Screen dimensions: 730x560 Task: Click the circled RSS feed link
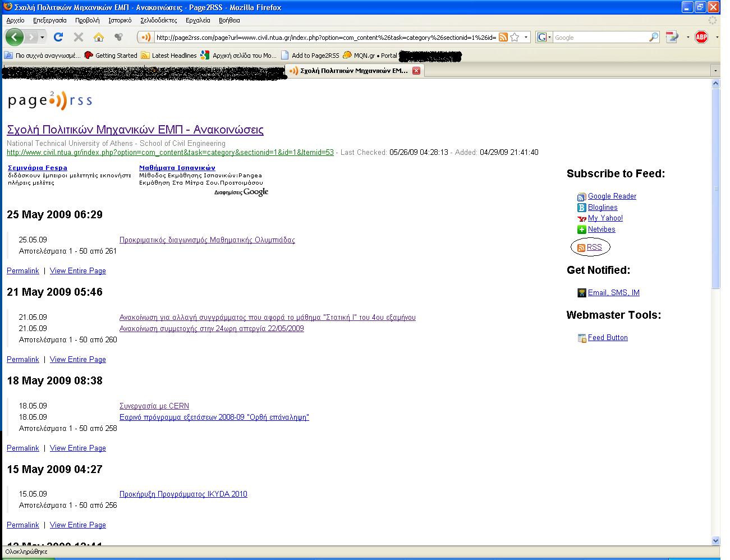(x=594, y=247)
